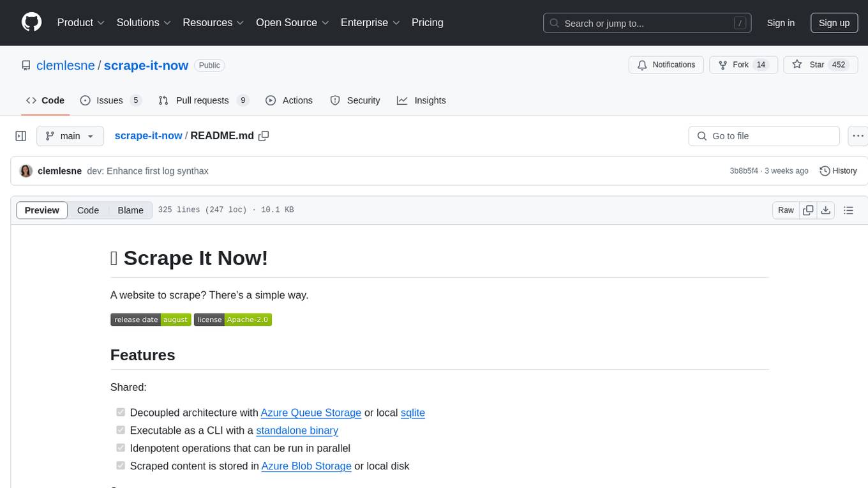Open the Azure Blob Storage link
Viewport: 868px width, 488px height.
point(306,466)
